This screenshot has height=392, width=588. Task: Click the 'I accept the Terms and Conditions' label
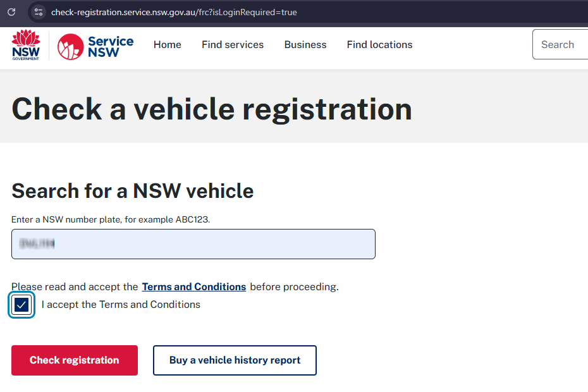[121, 305]
